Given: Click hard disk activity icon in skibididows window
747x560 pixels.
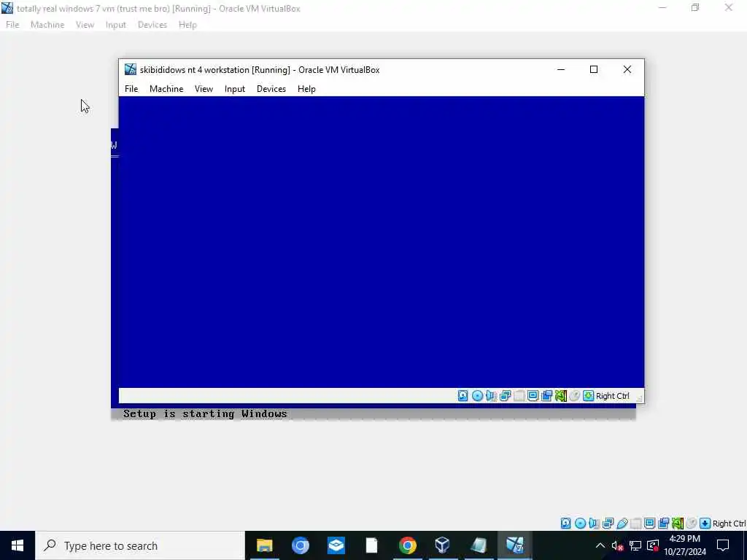Looking at the screenshot, I should [x=463, y=396].
